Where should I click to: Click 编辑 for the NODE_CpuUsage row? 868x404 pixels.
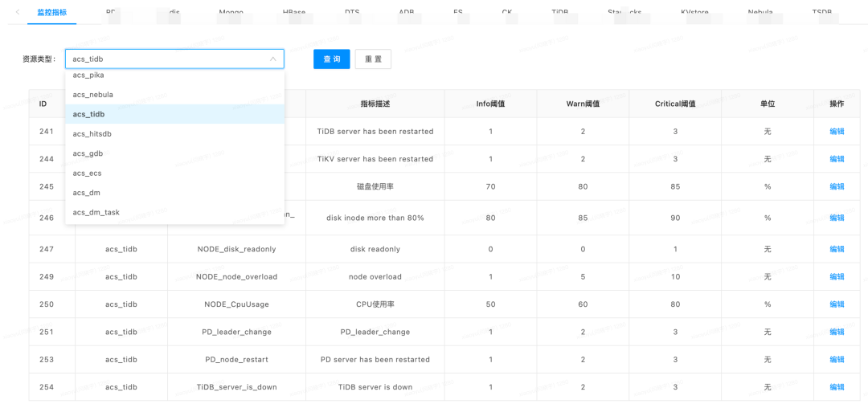point(837,304)
